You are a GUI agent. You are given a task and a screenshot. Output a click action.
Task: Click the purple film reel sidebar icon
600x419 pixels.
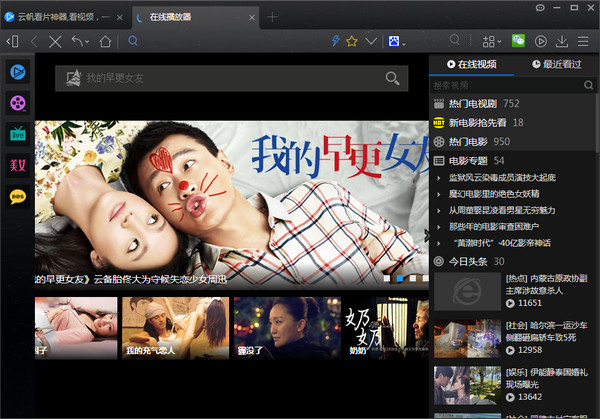point(18,102)
